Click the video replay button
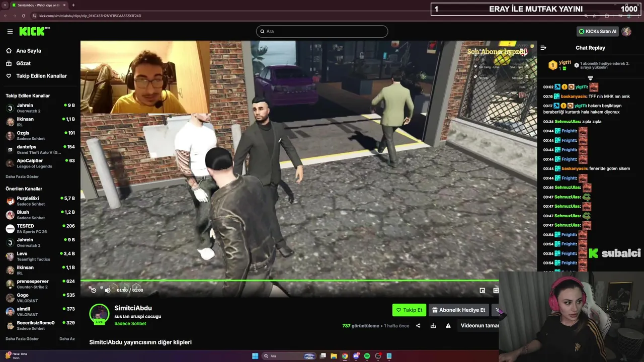 point(93,290)
